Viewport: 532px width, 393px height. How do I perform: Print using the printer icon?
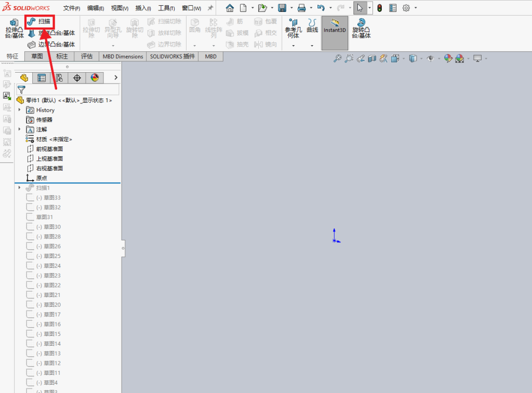tap(301, 8)
